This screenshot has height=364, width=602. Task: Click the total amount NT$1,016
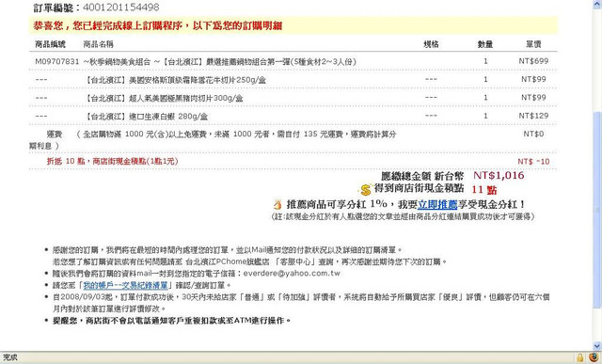499,176
